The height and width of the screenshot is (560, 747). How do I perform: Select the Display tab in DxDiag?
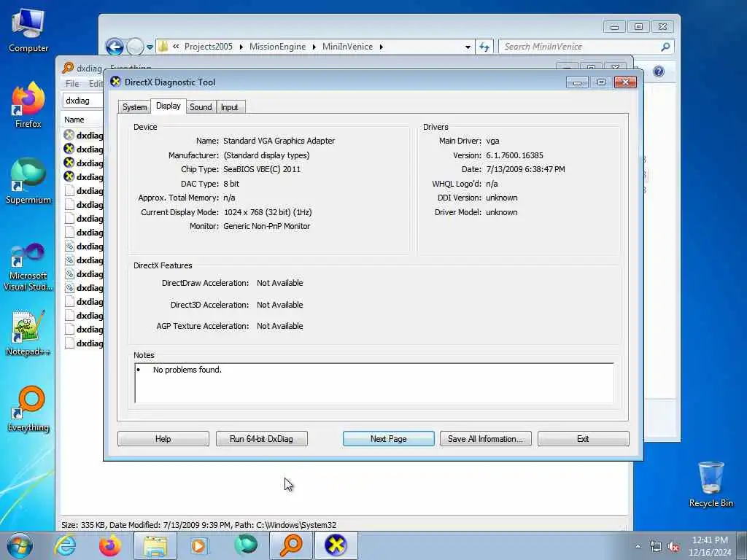169,106
